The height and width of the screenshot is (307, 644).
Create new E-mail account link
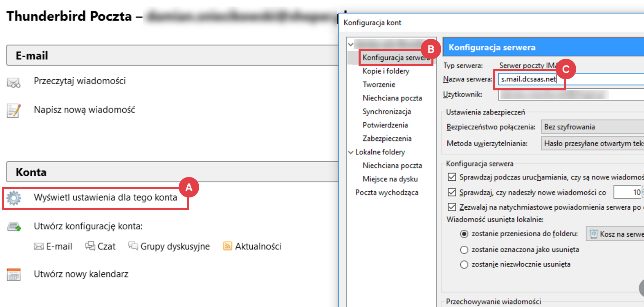tap(59, 246)
